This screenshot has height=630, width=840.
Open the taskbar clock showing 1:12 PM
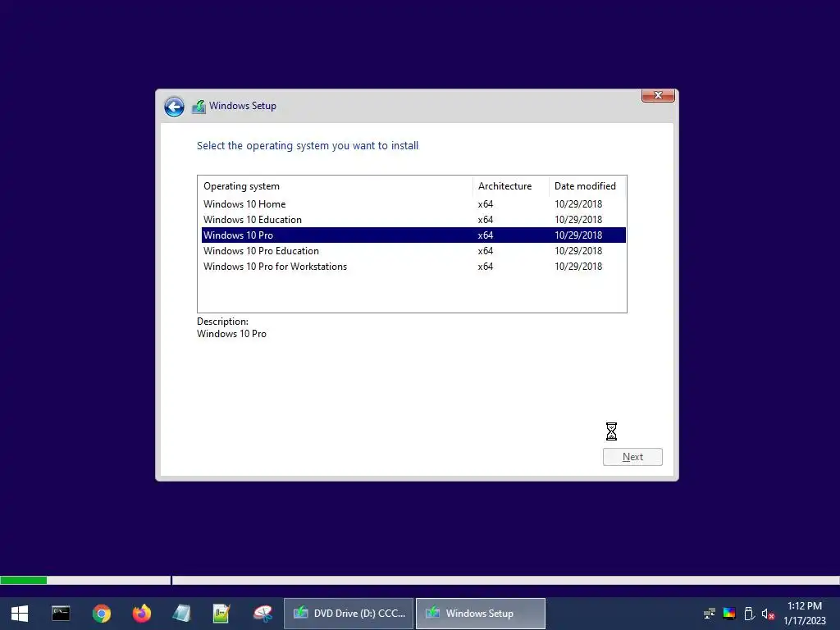click(805, 614)
